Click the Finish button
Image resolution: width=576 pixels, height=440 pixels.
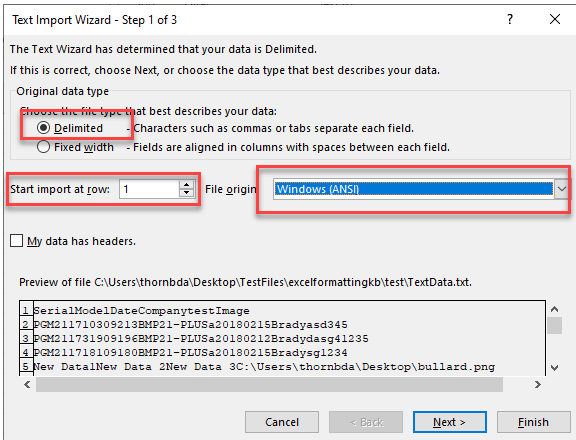(533, 422)
